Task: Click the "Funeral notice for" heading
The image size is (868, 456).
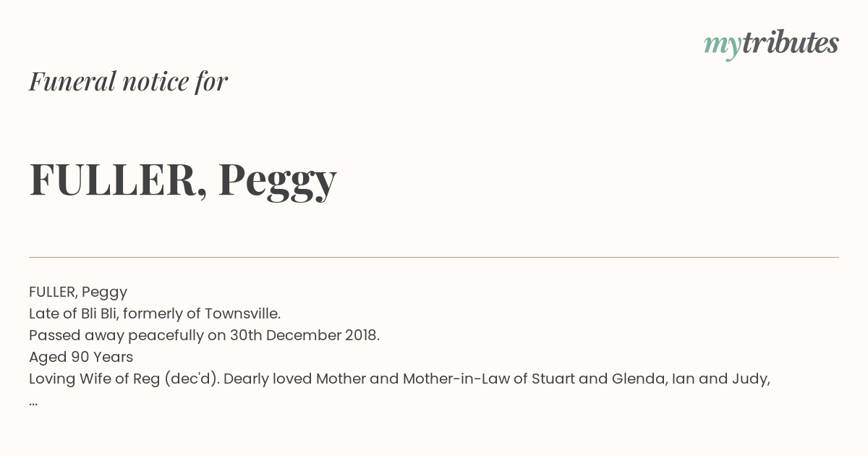Action: [x=128, y=81]
